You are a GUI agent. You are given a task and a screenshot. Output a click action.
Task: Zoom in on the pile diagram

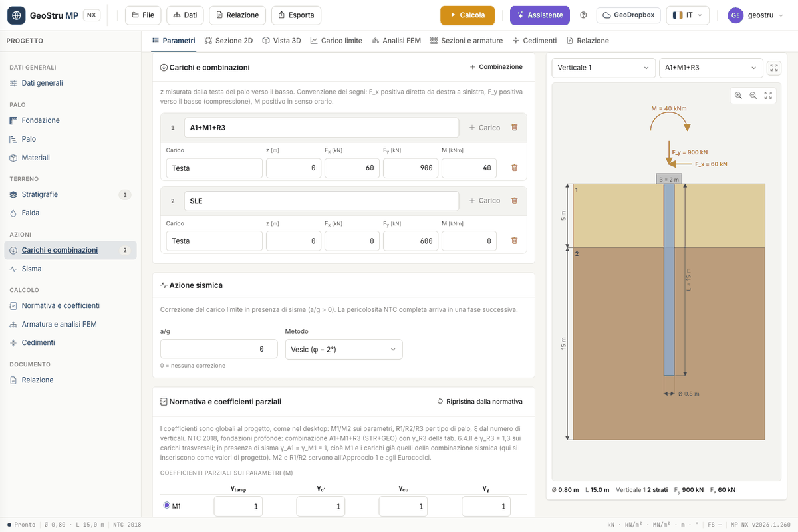click(x=738, y=96)
